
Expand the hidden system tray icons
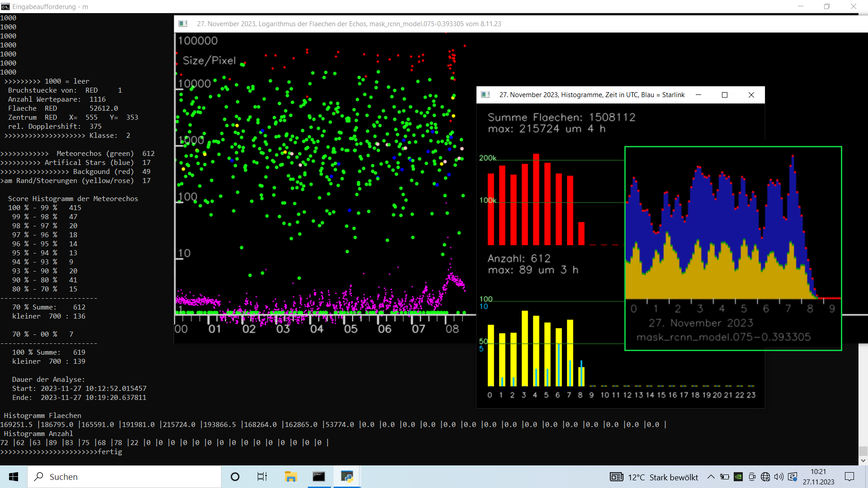[711, 477]
